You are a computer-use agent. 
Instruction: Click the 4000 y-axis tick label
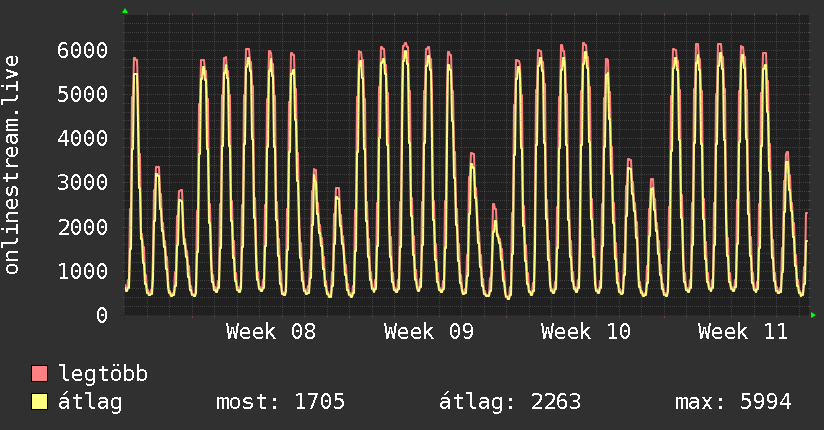(81, 138)
